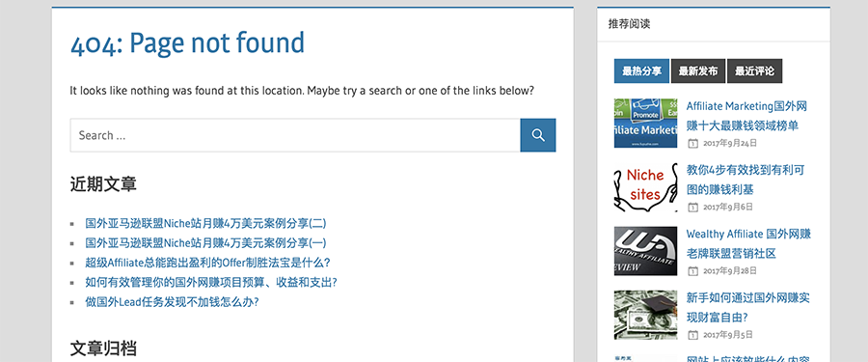
Task: Open 国外亚马逊联盟Niche站案例分享(一) article link
Action: point(205,243)
